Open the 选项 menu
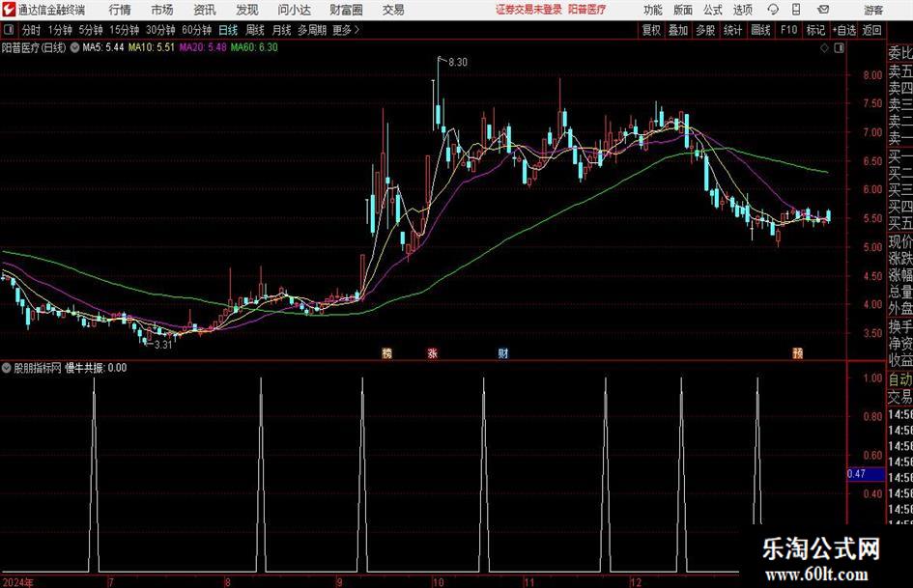This screenshot has height=588, width=913. (x=742, y=10)
